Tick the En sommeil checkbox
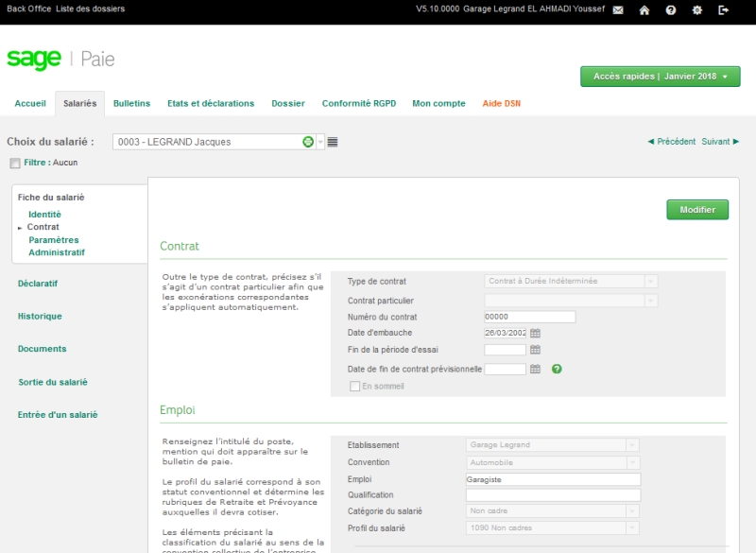 point(355,386)
